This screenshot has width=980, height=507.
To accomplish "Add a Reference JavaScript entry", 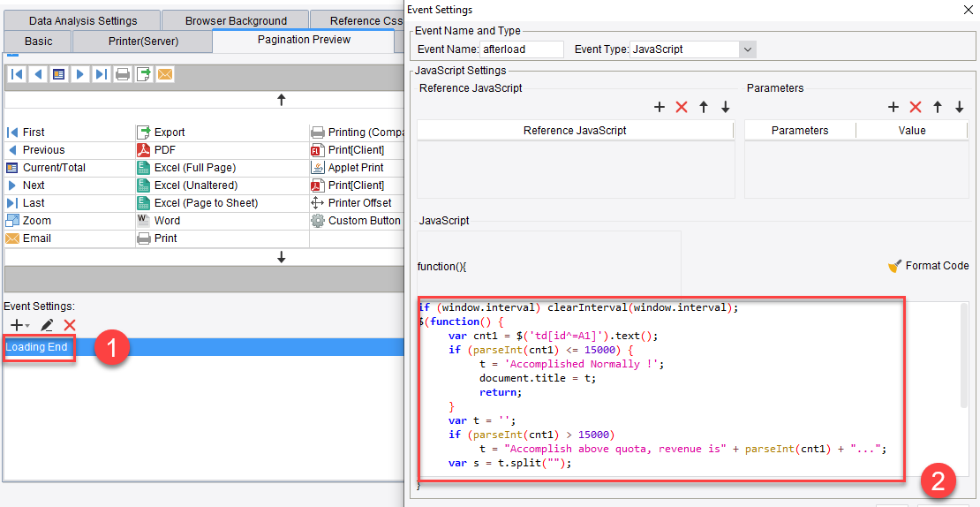I will 660,108.
